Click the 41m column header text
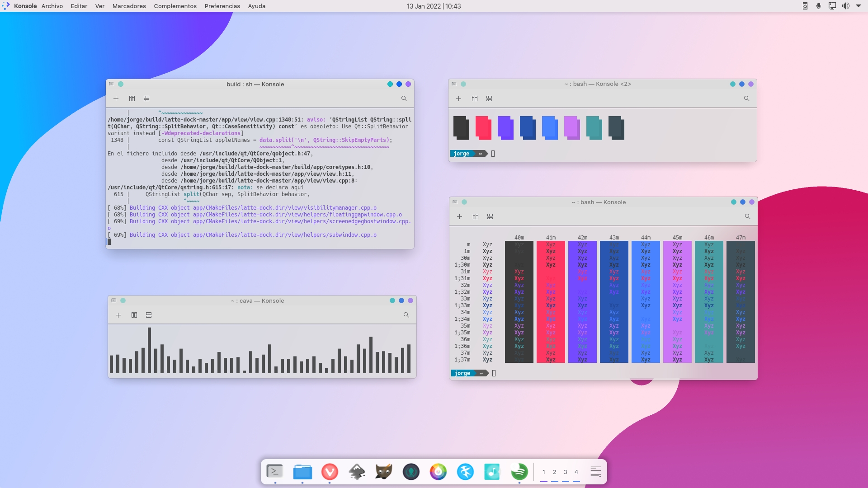Image resolution: width=868 pixels, height=488 pixels. click(551, 238)
